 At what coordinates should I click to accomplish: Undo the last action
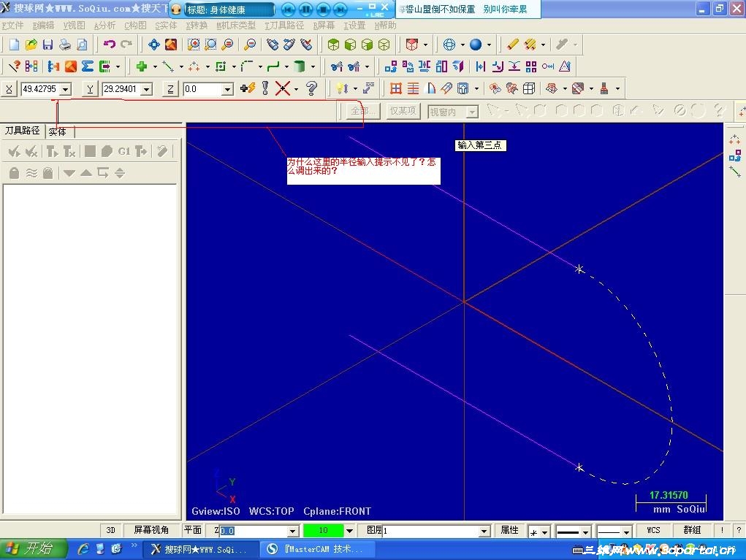[110, 45]
